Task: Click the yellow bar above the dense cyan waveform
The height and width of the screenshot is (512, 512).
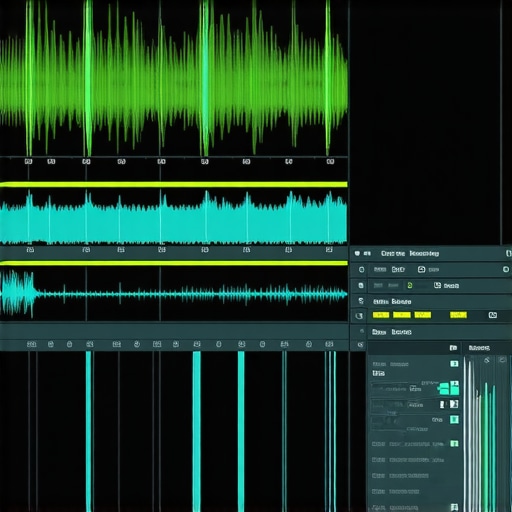Action: (173, 184)
